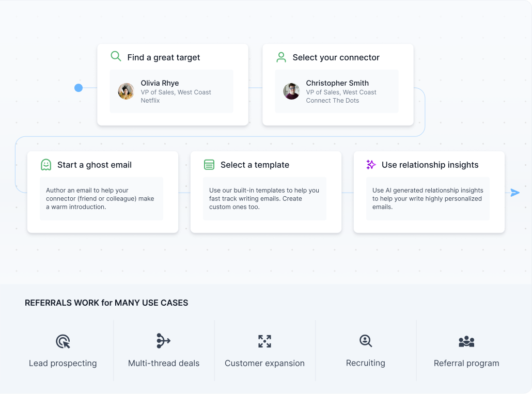
Task: Click the Use relationship insights card
Action: pos(429,191)
